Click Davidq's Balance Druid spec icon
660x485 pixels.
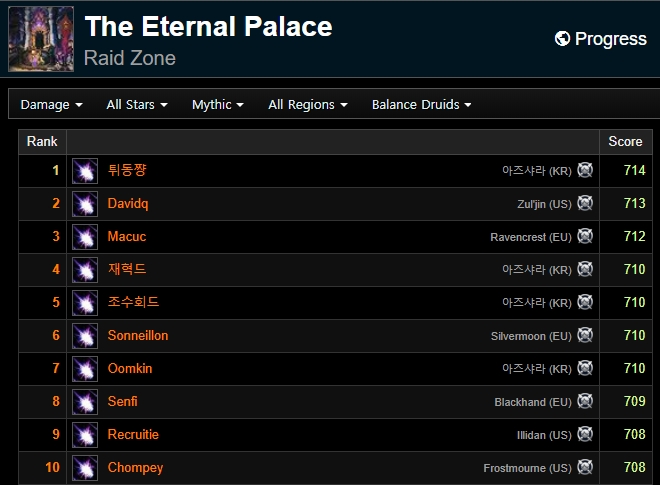[85, 204]
